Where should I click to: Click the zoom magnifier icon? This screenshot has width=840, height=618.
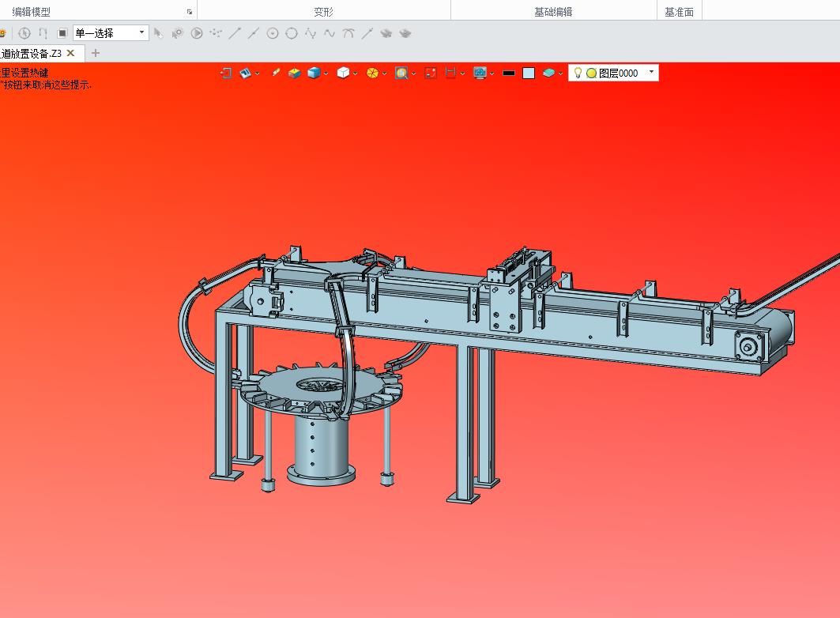pyautogui.click(x=401, y=73)
